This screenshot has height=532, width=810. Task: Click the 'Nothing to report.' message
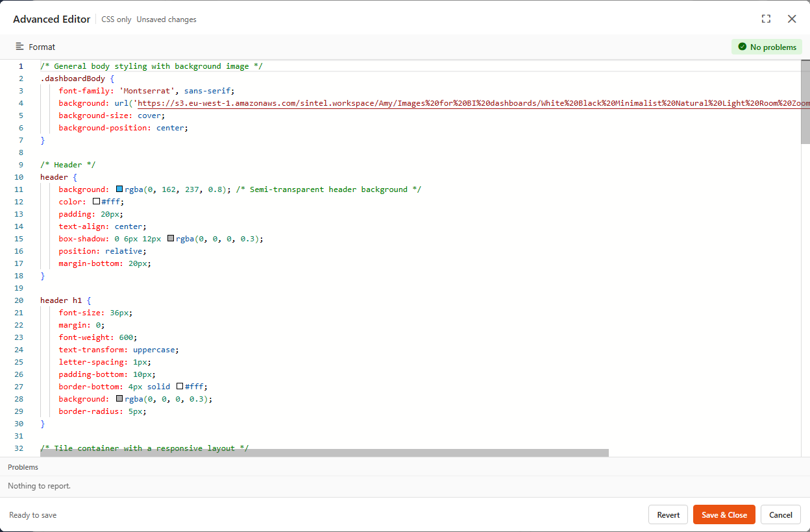click(39, 486)
